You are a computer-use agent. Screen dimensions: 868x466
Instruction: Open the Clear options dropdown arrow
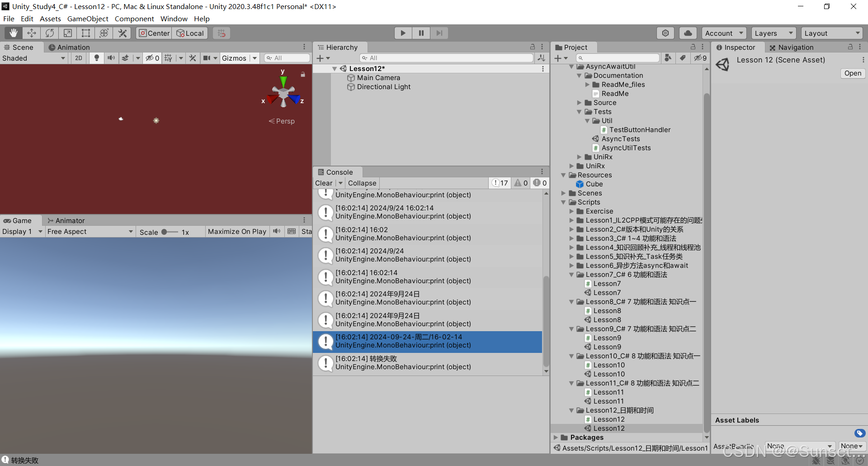(340, 183)
